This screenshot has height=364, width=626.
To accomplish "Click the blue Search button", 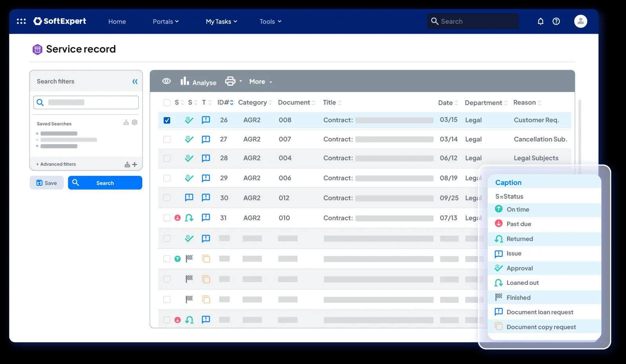I will click(x=105, y=183).
